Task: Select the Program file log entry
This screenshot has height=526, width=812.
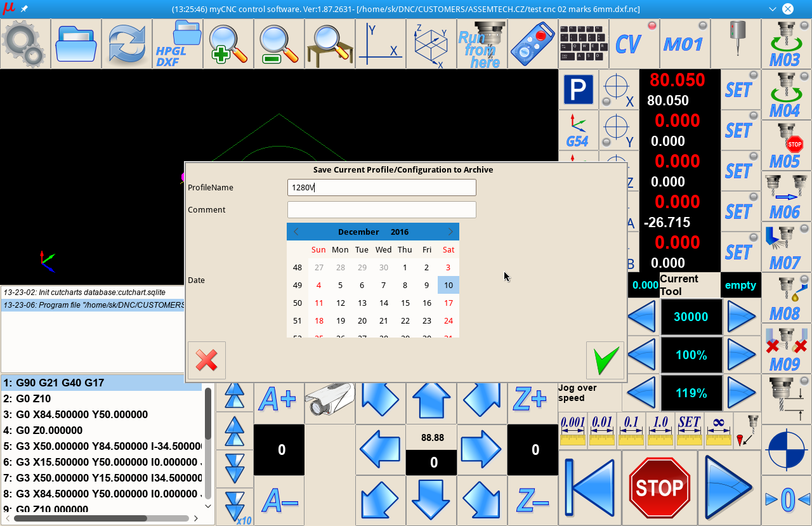Action: (x=94, y=305)
